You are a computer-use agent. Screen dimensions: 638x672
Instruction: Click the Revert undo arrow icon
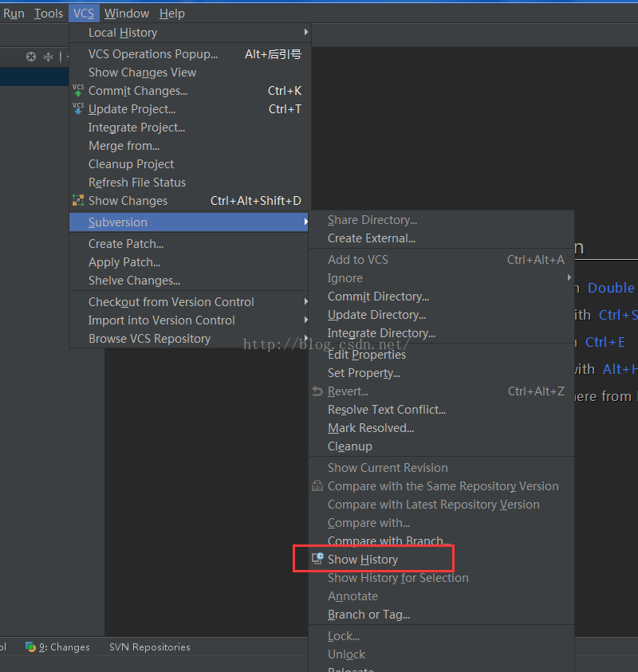point(317,391)
